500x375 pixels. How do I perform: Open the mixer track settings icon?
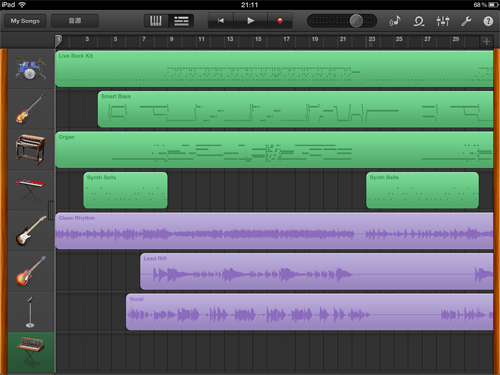pyautogui.click(x=443, y=21)
